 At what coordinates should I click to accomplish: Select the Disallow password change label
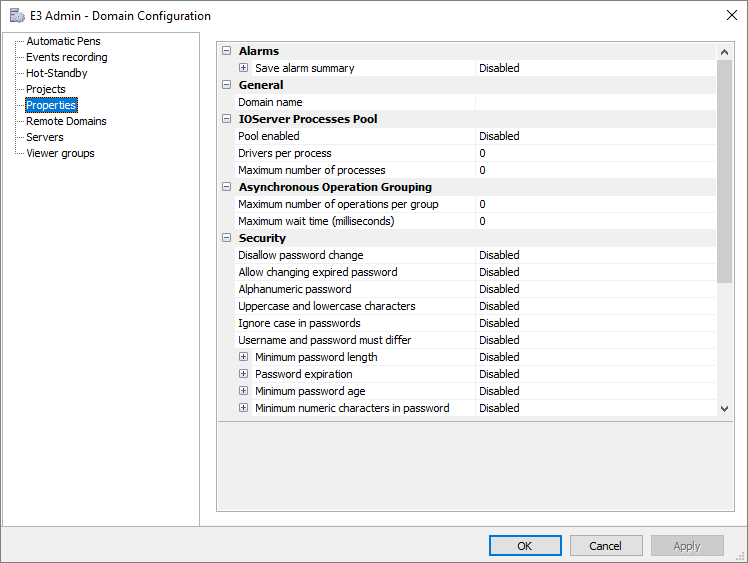coord(301,255)
